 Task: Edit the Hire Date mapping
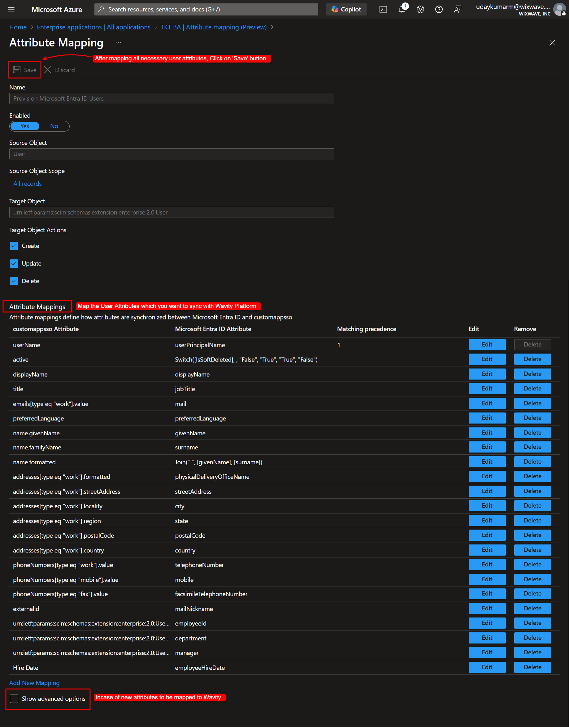tap(487, 667)
